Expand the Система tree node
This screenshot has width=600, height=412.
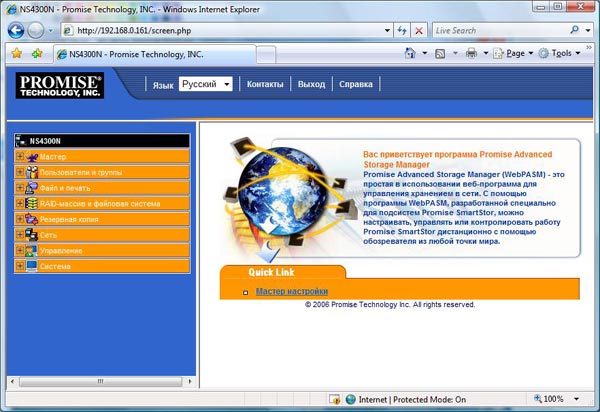[20, 266]
